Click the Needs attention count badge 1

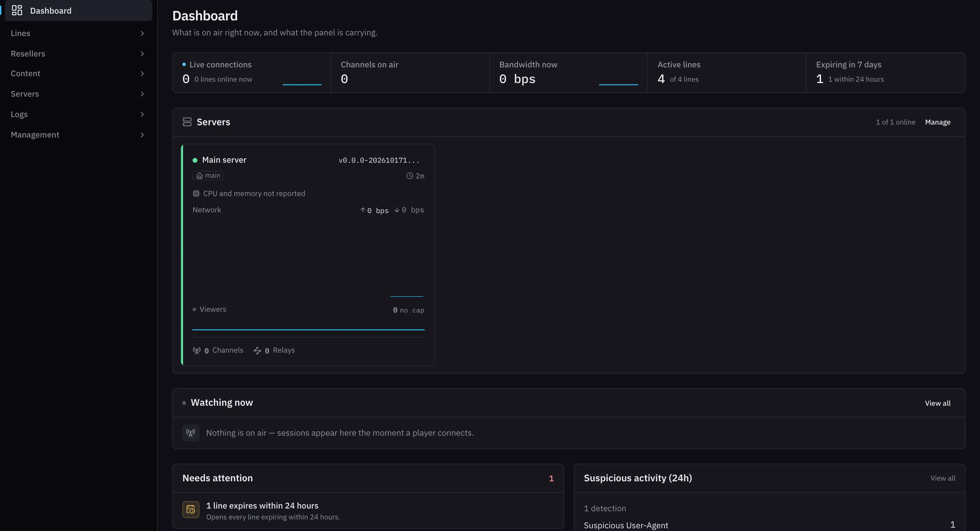pyautogui.click(x=551, y=479)
